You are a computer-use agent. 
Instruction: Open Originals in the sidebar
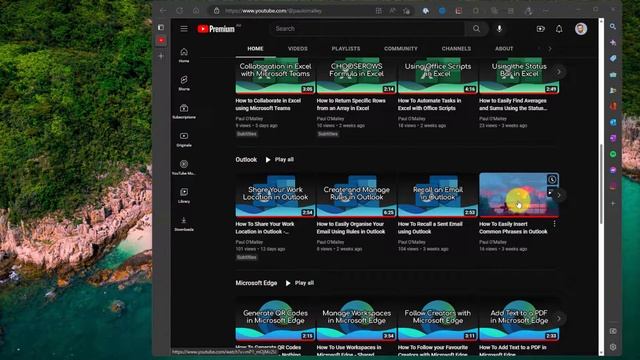pos(184,139)
